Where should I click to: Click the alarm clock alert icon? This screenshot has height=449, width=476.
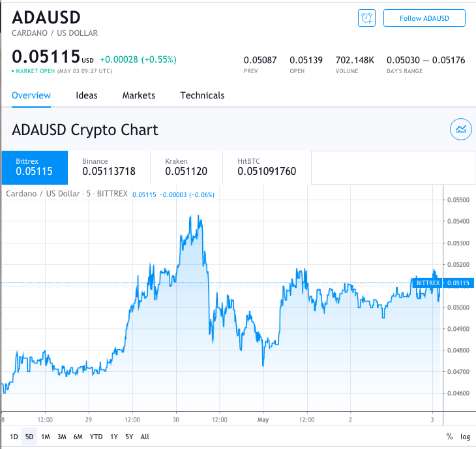click(x=366, y=18)
